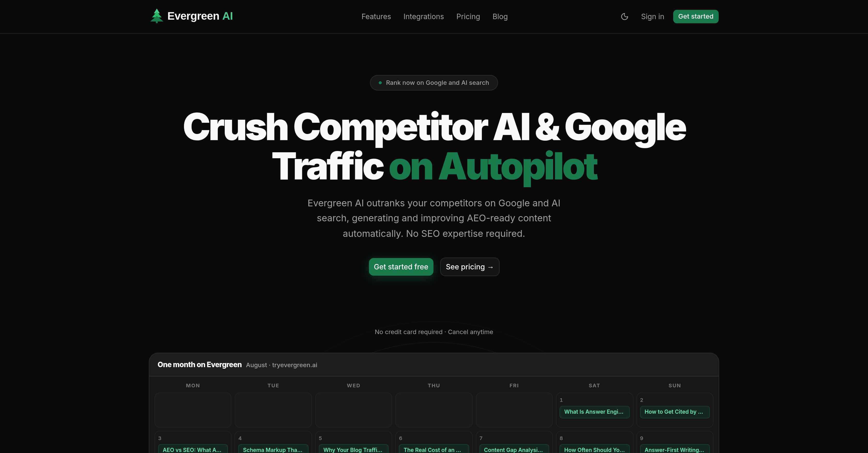Open the 'Schema Markup Tha...' post

click(273, 449)
